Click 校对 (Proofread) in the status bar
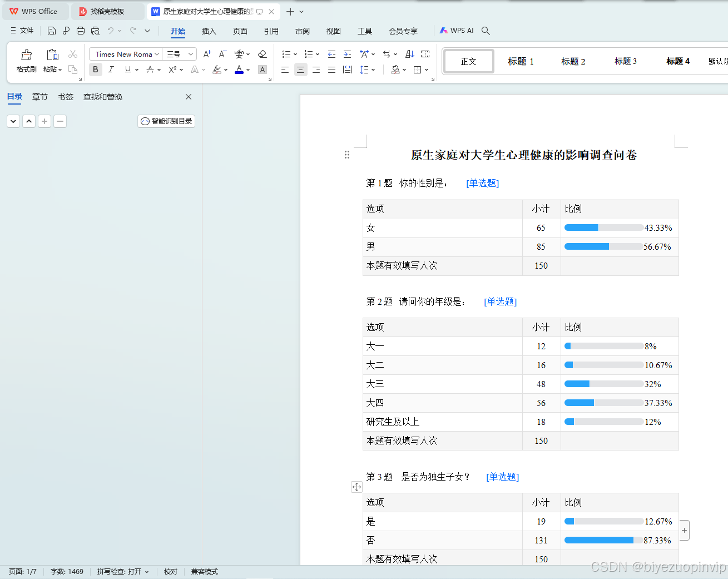Image resolution: width=728 pixels, height=579 pixels. click(x=171, y=571)
